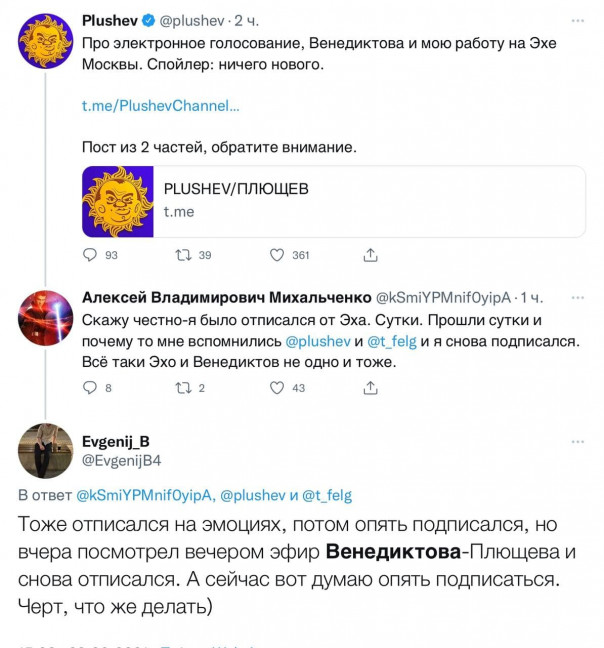The width and height of the screenshot is (604, 648).
Task: Reply to Алексей Михальченко's tweet
Action: click(89, 388)
